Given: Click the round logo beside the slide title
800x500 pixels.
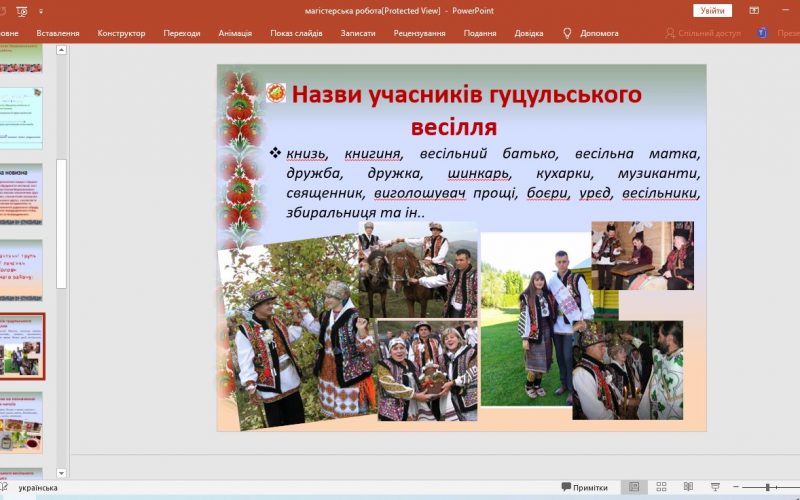Looking at the screenshot, I should point(276,93).
